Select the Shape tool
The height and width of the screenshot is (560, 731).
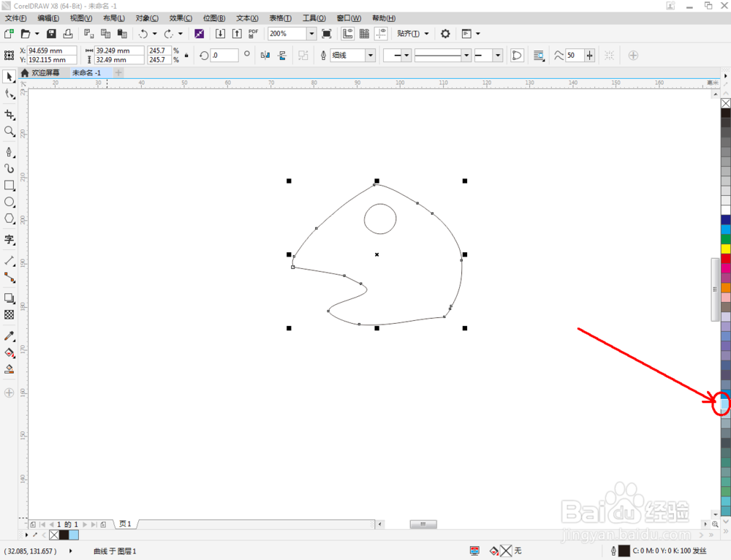coord(9,94)
